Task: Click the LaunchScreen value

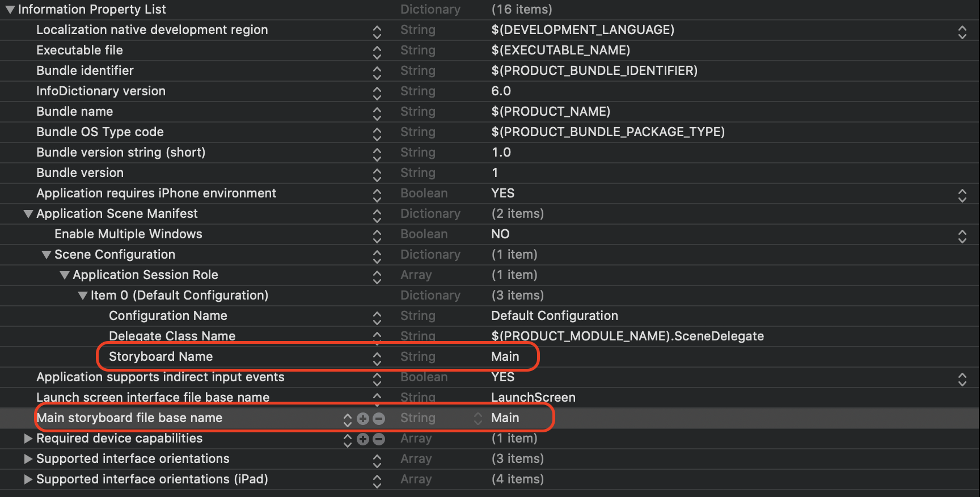Action: [x=533, y=398]
